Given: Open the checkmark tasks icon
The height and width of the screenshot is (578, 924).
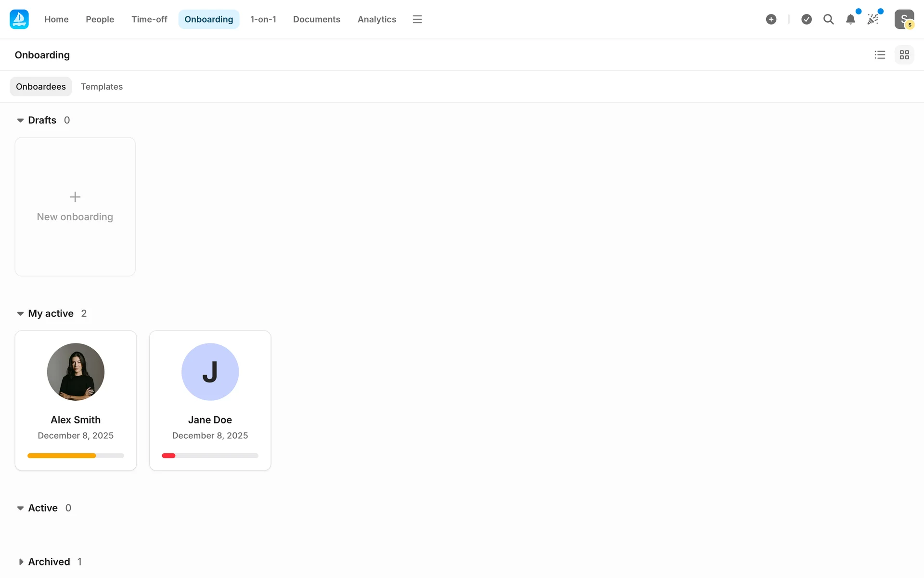Looking at the screenshot, I should (807, 19).
